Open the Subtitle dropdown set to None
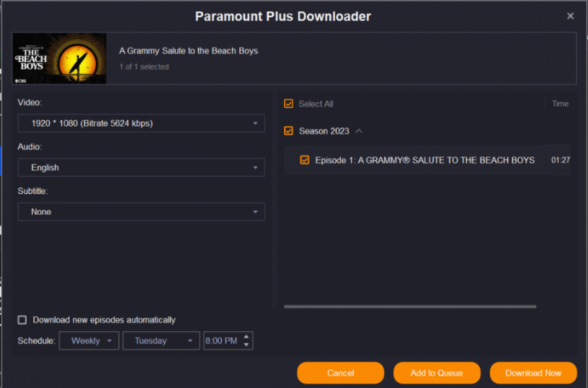This screenshot has height=388, width=588. [141, 212]
